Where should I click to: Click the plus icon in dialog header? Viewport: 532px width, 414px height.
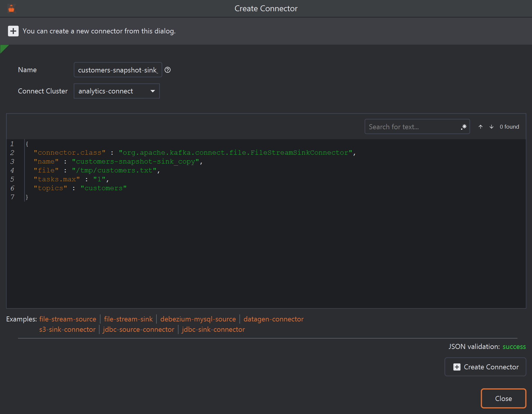13,31
